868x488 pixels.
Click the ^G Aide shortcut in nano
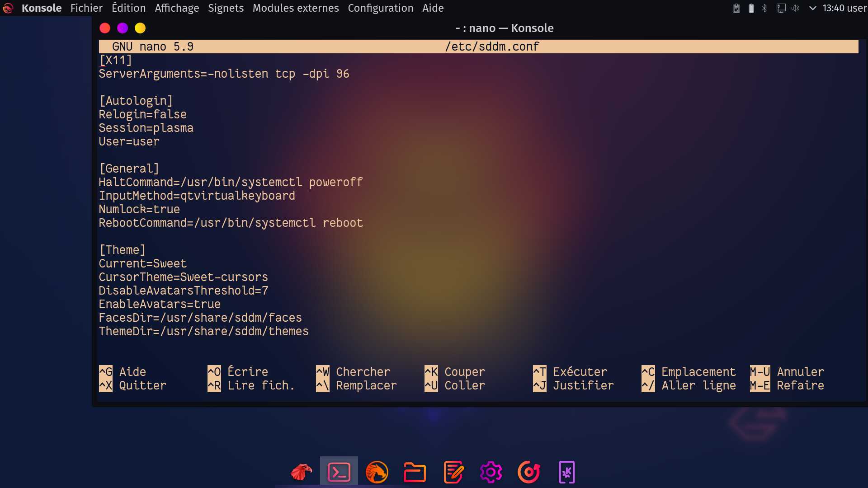tap(123, 372)
